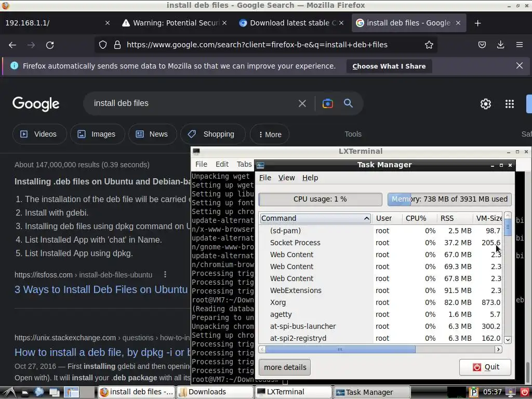Screen dimensions: 532x399
Task: Open the shield tracking protection icon
Action: pyautogui.click(x=103, y=45)
